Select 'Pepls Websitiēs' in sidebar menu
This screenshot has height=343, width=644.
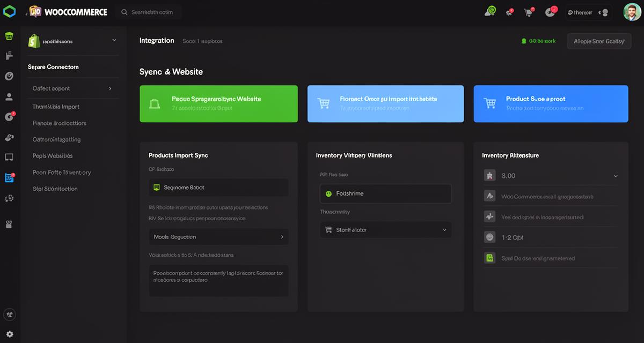(53, 156)
